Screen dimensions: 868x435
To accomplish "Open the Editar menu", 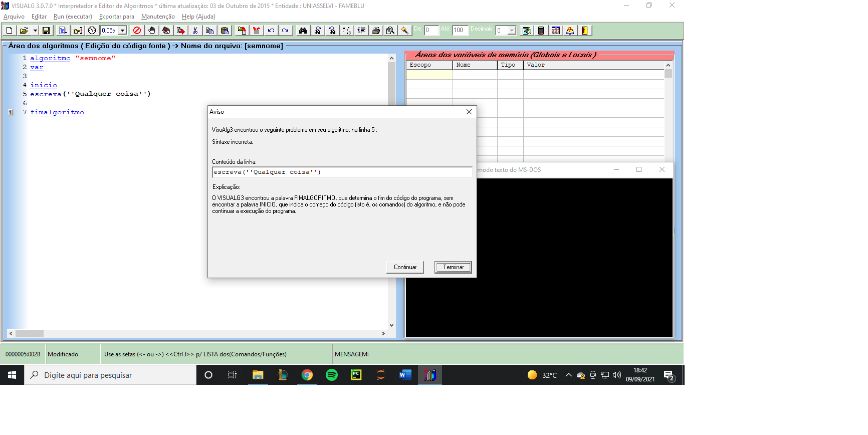I will tap(39, 17).
